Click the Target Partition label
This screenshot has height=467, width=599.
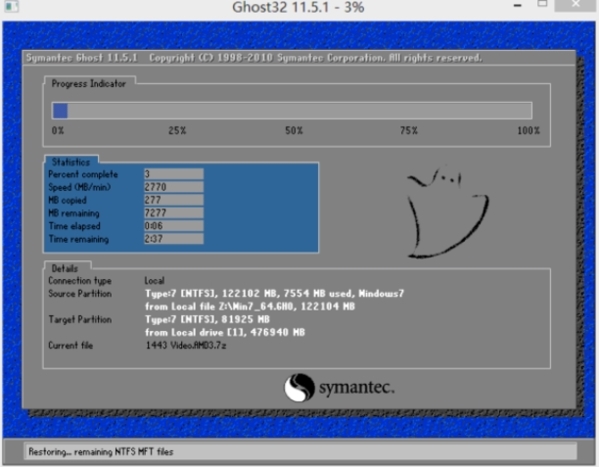80,319
